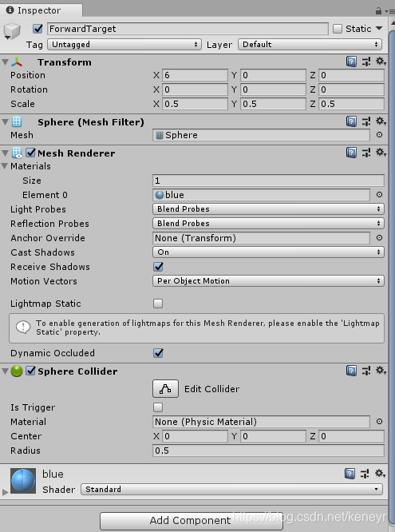Open the Shader dropdown showing Standard

231,489
